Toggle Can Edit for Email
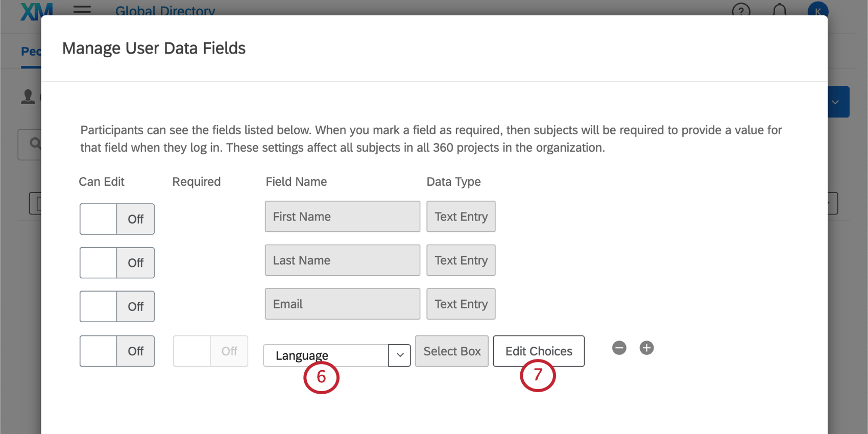Viewport: 868px width, 434px height. pos(117,306)
